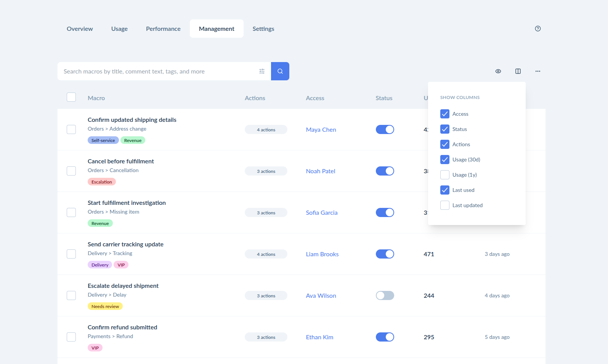Open the Cancel before fulfillment macro
608x364 pixels.
point(121,161)
